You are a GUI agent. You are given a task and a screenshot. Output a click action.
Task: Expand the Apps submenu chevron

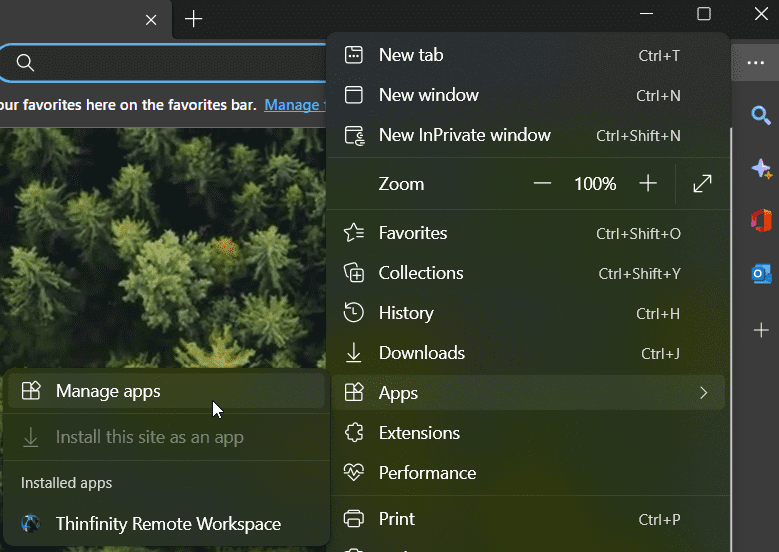pyautogui.click(x=703, y=393)
